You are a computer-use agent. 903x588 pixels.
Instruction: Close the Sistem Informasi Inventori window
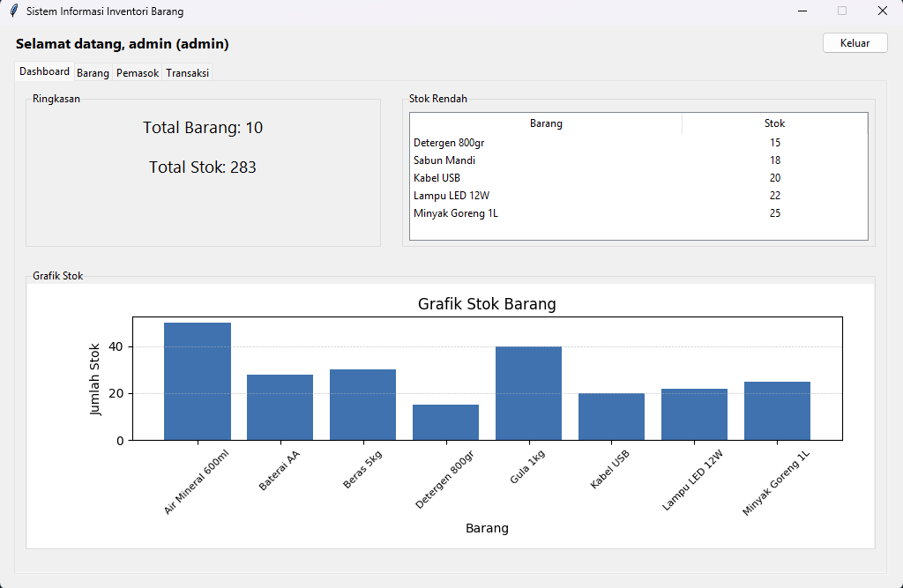coord(882,11)
